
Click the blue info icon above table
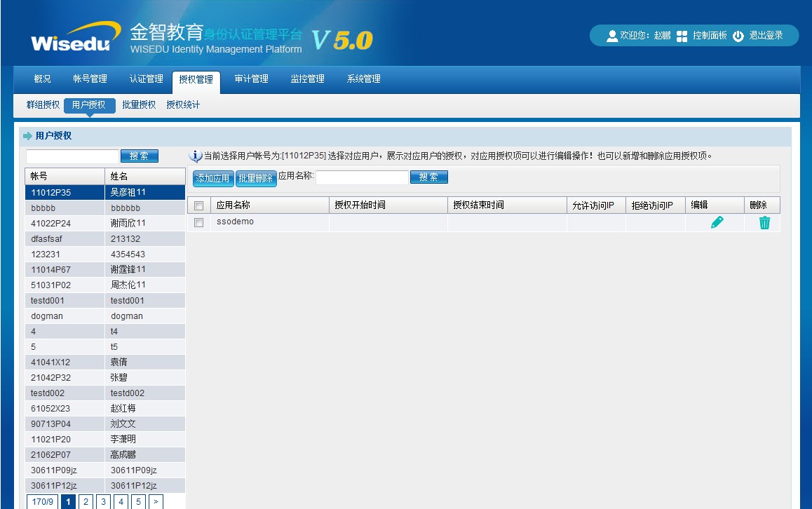196,156
